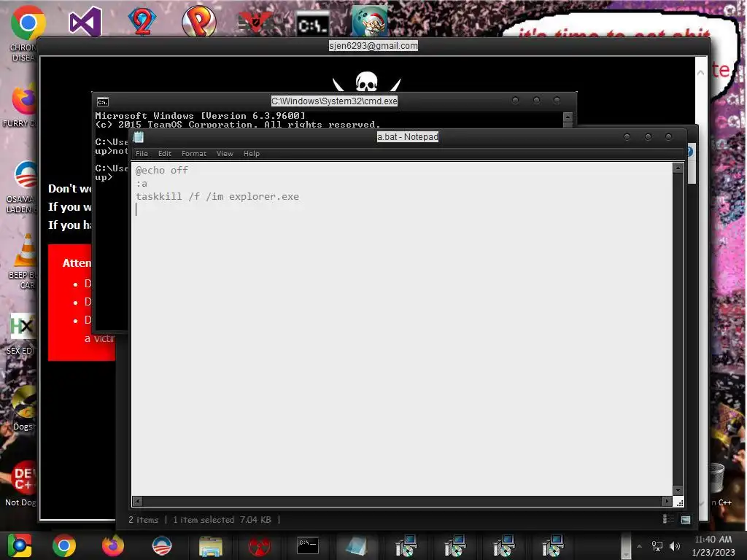Open the Bejeweled 2 desktop icon
The image size is (747, 560).
(142, 21)
